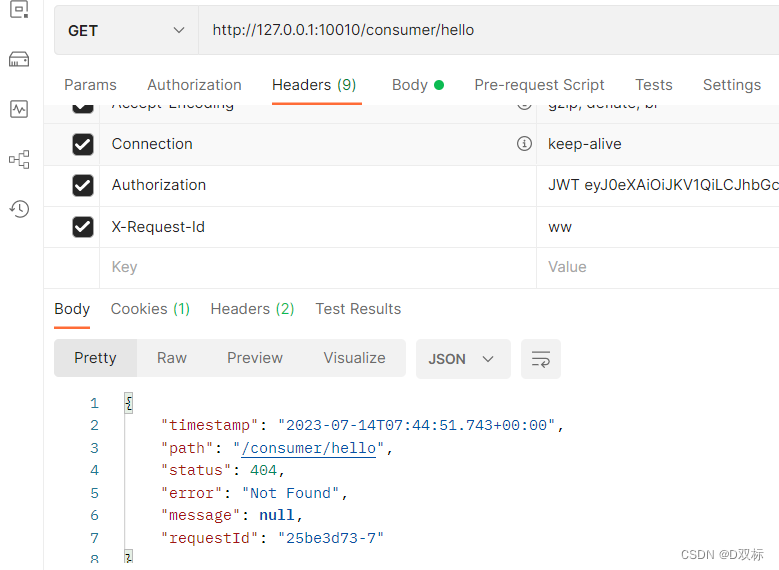Open the Mock Servers sidebar icon
Screen dimensions: 779x570
click(19, 60)
